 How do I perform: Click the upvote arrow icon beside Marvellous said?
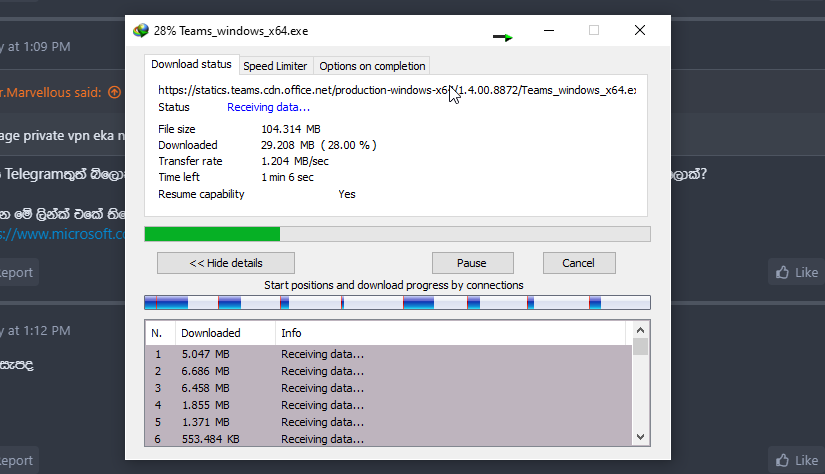114,92
